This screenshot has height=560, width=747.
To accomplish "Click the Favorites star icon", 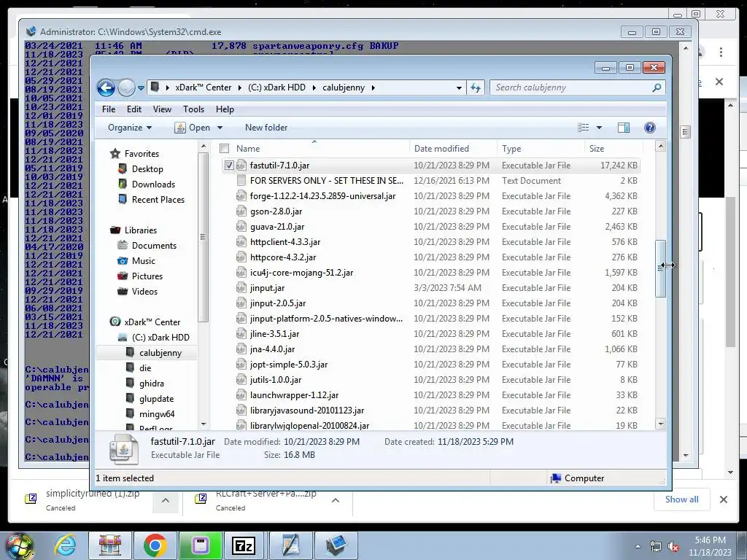I will tap(115, 154).
